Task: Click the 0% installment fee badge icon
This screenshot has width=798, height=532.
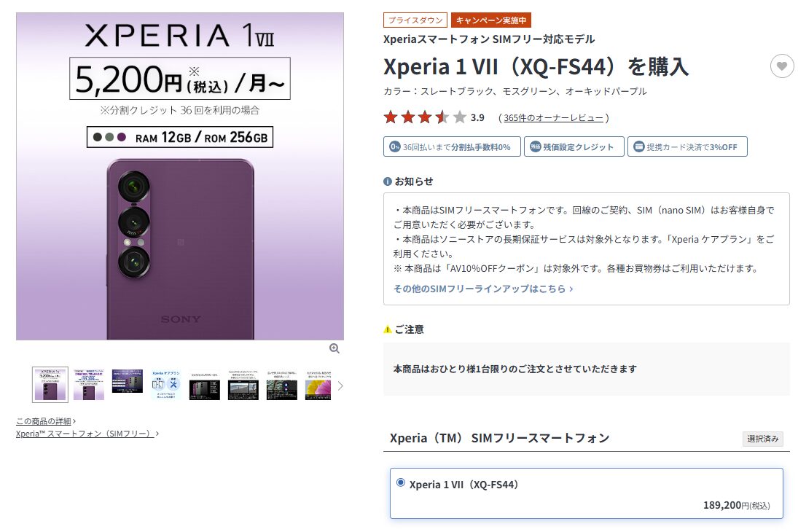Action: [395, 146]
